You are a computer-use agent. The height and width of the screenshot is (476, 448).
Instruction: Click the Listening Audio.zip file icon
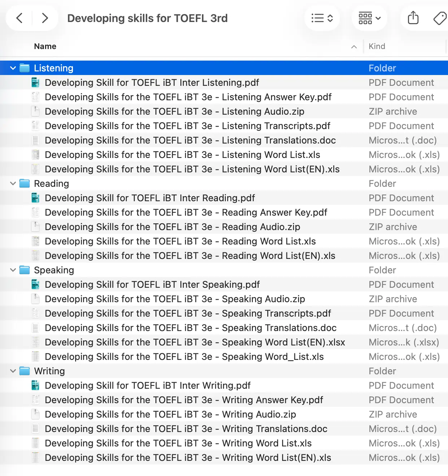pos(35,111)
